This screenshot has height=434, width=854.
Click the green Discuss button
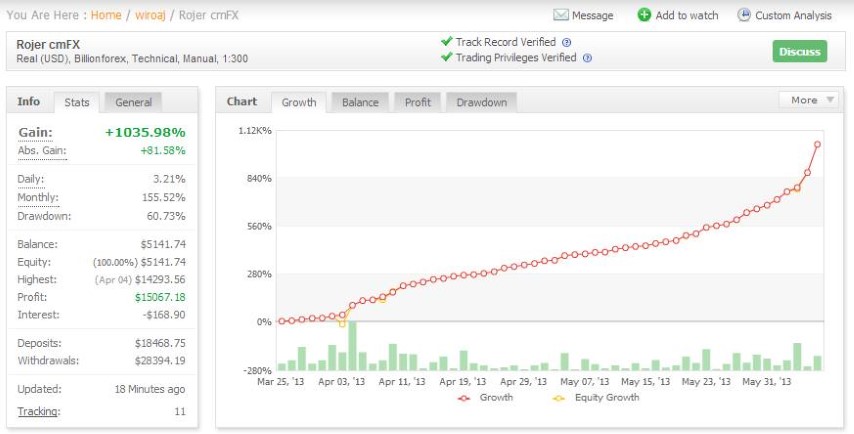800,51
